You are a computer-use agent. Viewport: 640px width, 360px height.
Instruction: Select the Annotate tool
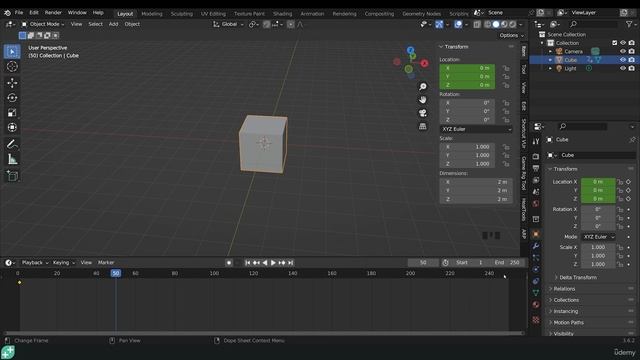click(12, 144)
